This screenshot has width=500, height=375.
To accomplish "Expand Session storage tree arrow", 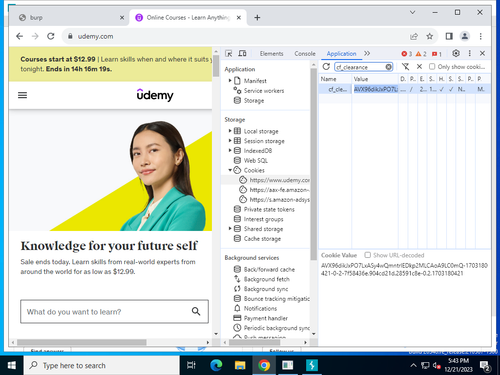I will coord(230,141).
